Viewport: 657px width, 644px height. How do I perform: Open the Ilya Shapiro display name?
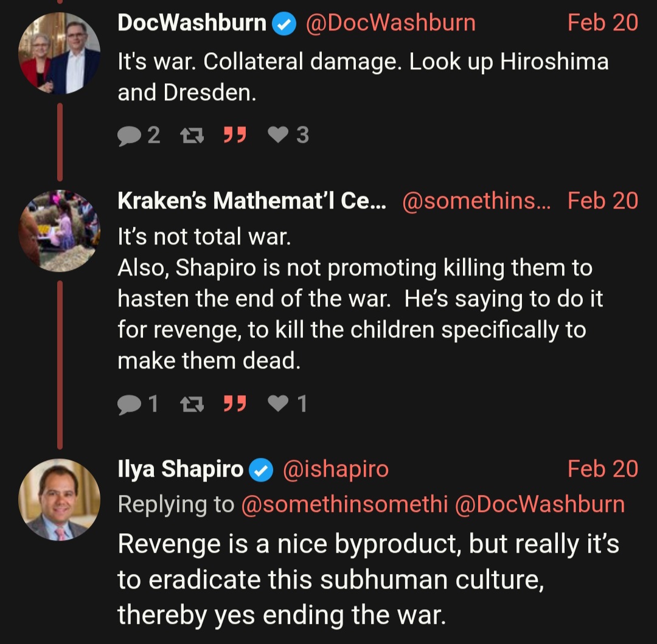181,469
